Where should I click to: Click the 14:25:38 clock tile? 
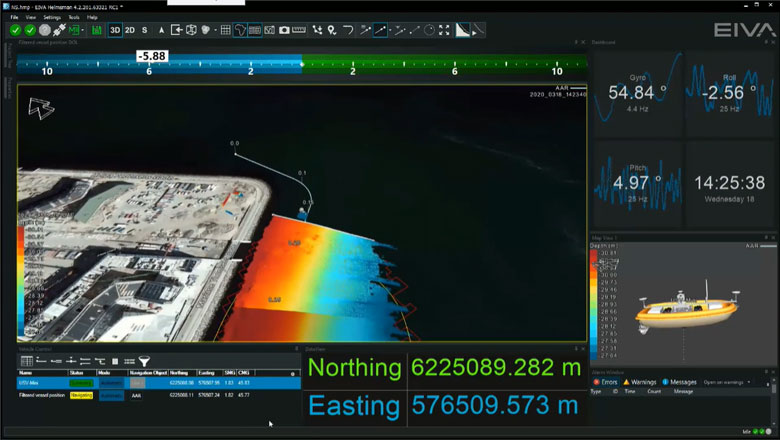(x=729, y=183)
